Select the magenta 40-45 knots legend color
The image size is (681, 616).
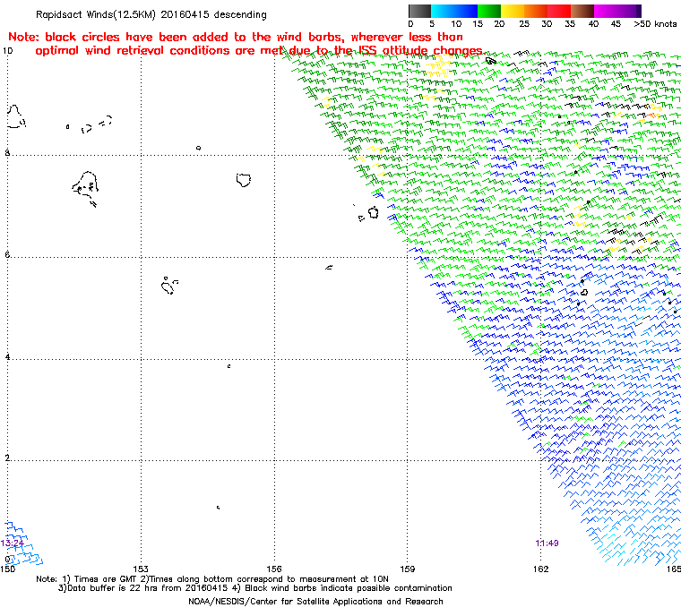[x=606, y=11]
